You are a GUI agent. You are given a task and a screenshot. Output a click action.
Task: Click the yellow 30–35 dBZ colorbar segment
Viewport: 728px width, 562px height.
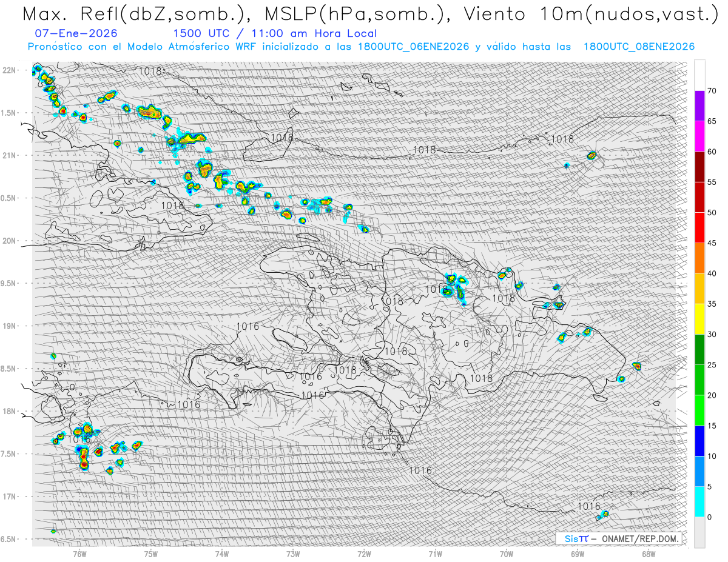[x=699, y=319]
